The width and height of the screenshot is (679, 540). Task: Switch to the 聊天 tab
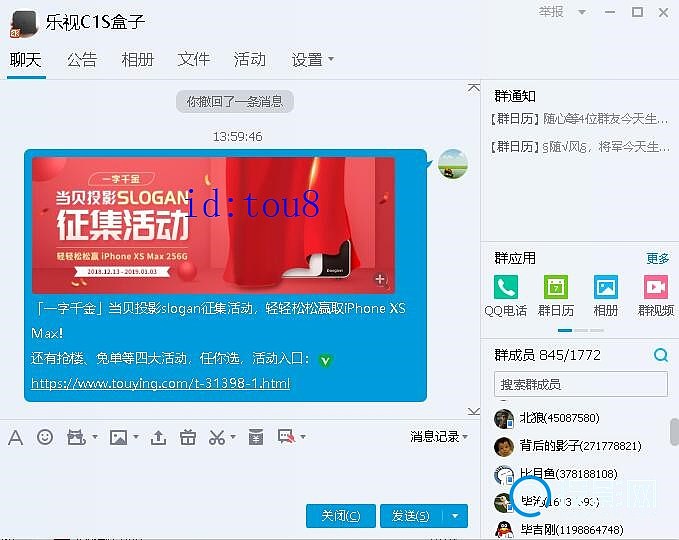(x=26, y=60)
